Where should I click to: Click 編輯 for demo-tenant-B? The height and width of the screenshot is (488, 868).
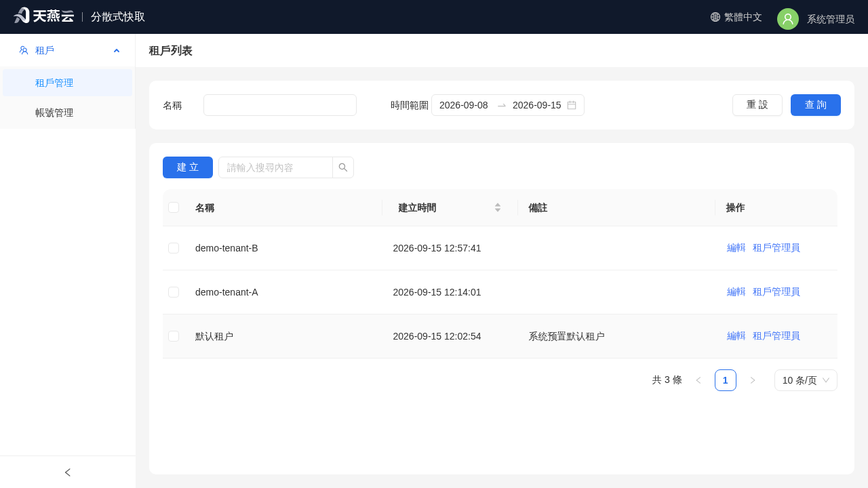coord(736,248)
